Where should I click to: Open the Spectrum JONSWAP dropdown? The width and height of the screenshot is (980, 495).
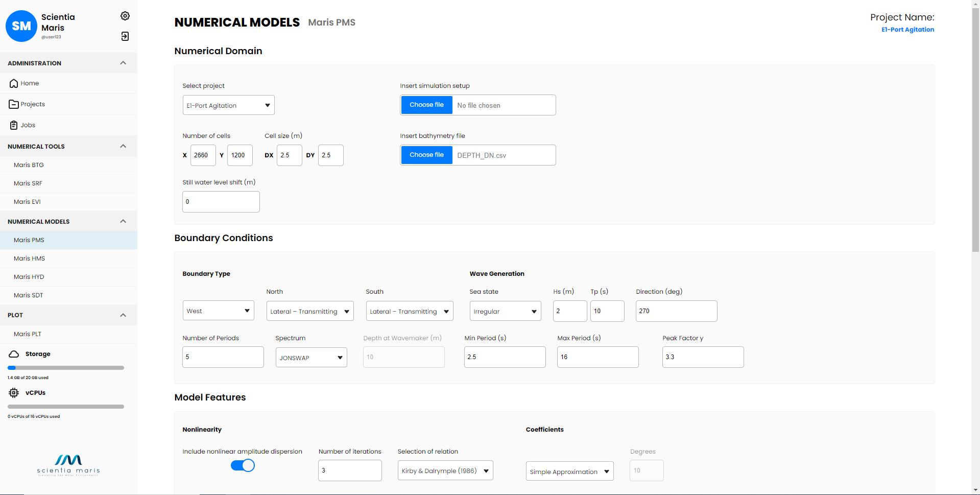tap(311, 358)
